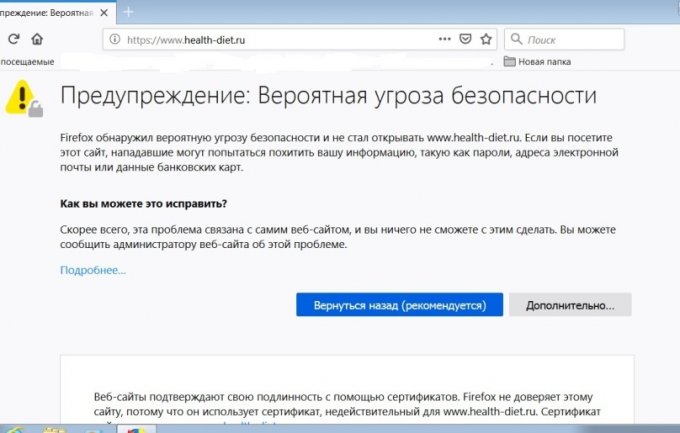Click the search magnifier icon
This screenshot has height=433, width=680.
coord(515,39)
